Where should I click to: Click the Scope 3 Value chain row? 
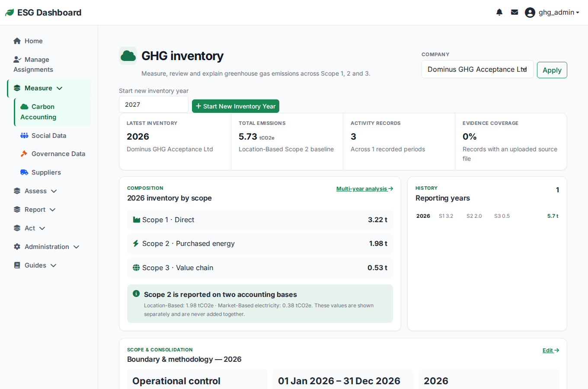(260, 268)
